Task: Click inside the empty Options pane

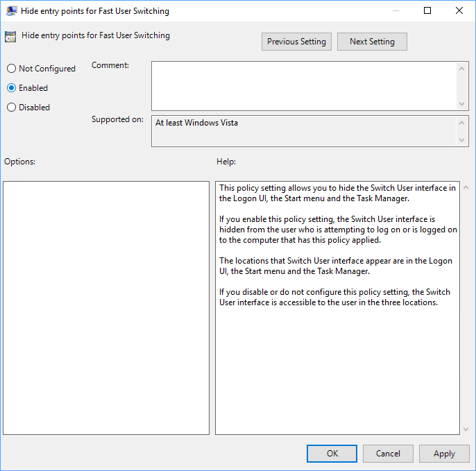Action: 106,307
